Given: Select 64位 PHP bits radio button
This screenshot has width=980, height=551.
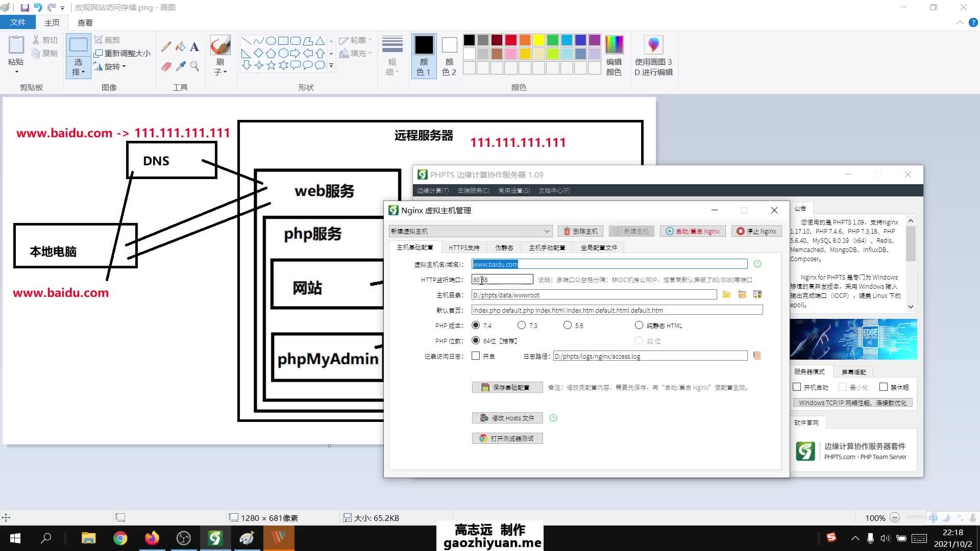Looking at the screenshot, I should (476, 340).
